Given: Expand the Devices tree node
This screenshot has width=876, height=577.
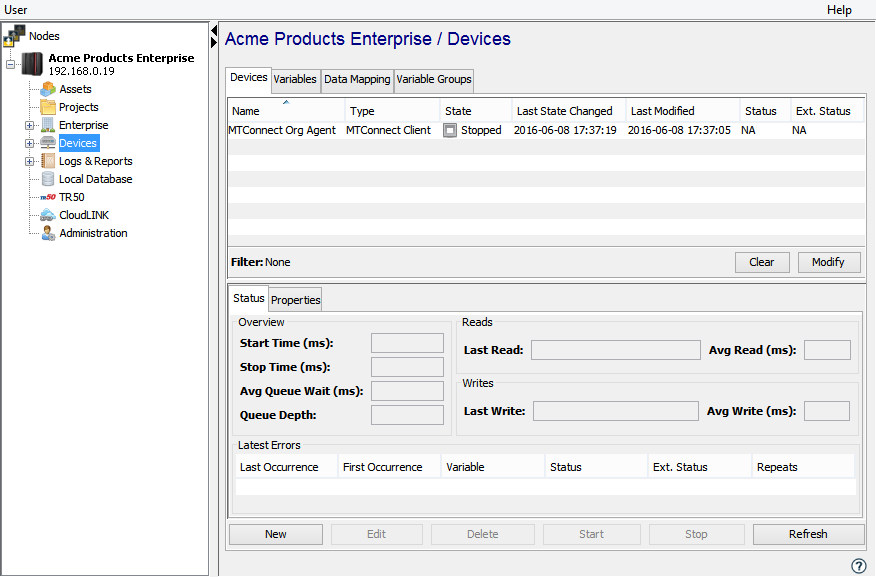Looking at the screenshot, I should 30,144.
